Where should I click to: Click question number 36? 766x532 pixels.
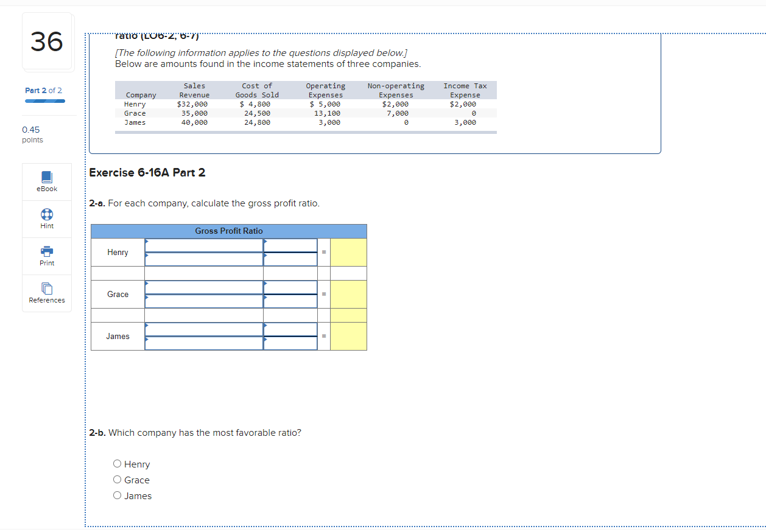click(46, 41)
